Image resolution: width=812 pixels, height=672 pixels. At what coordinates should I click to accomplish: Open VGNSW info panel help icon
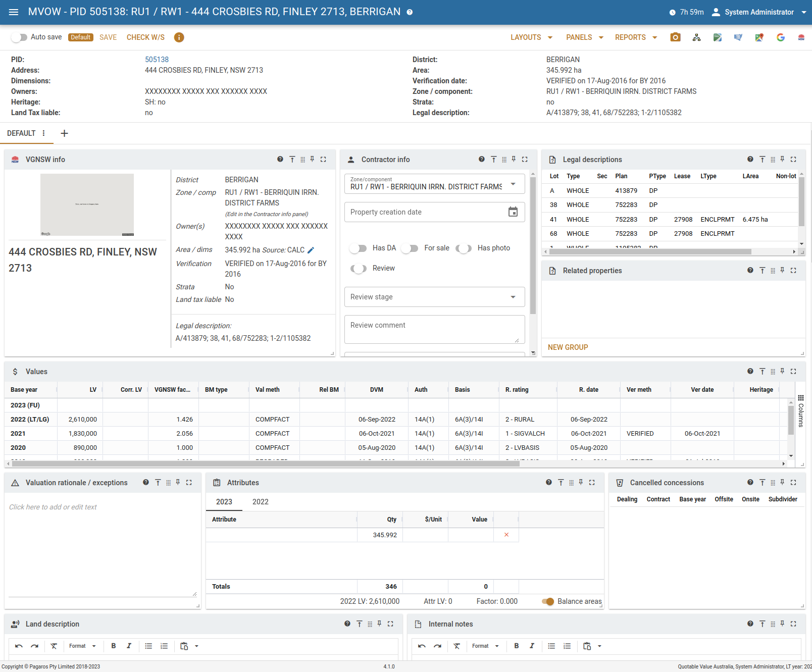(280, 159)
